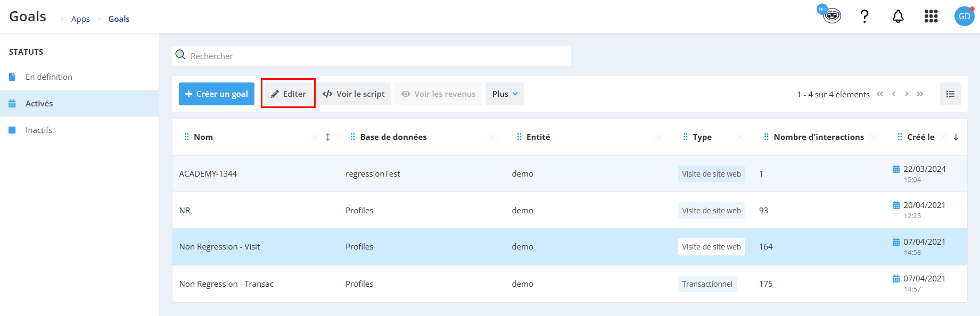980x316 pixels.
Task: Jump to the last results page
Action: (x=920, y=94)
